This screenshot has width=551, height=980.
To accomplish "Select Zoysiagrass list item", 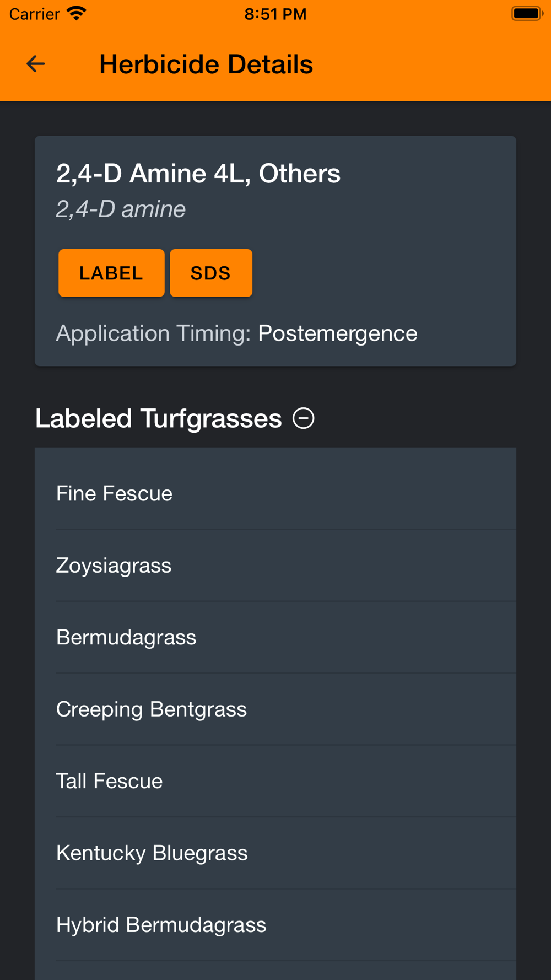I will click(275, 566).
